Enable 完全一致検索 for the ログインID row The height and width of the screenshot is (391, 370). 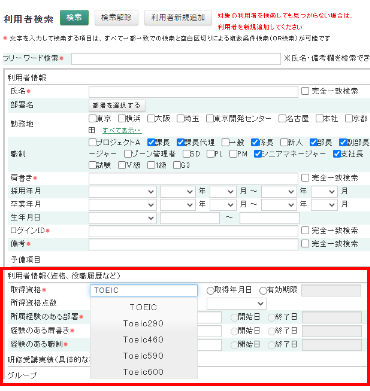[305, 230]
